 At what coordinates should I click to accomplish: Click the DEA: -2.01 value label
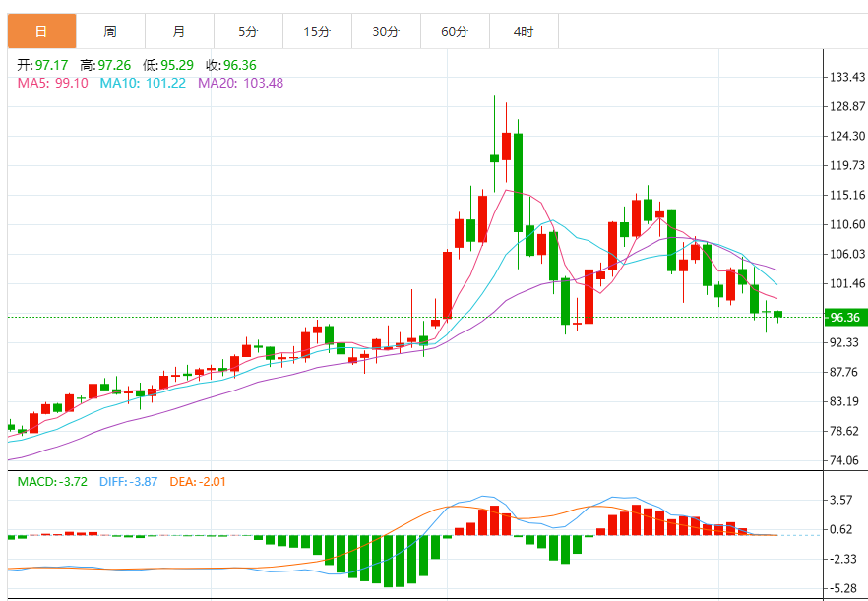[199, 481]
